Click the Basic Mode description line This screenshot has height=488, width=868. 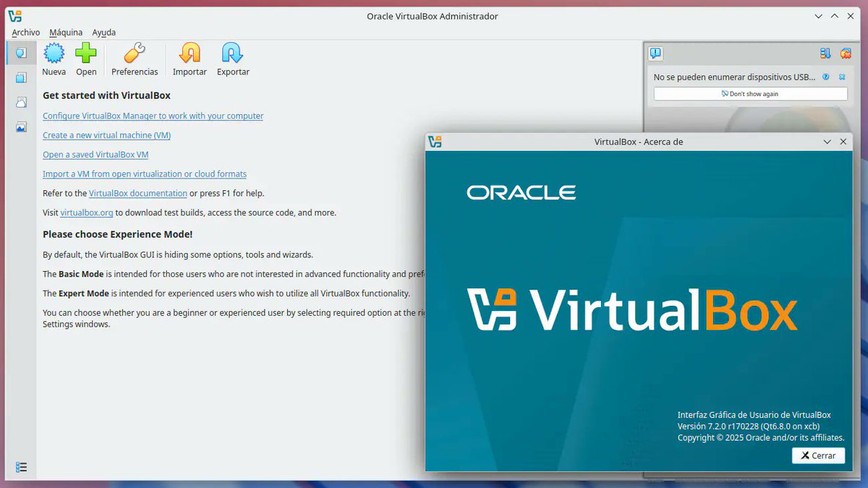click(234, 274)
